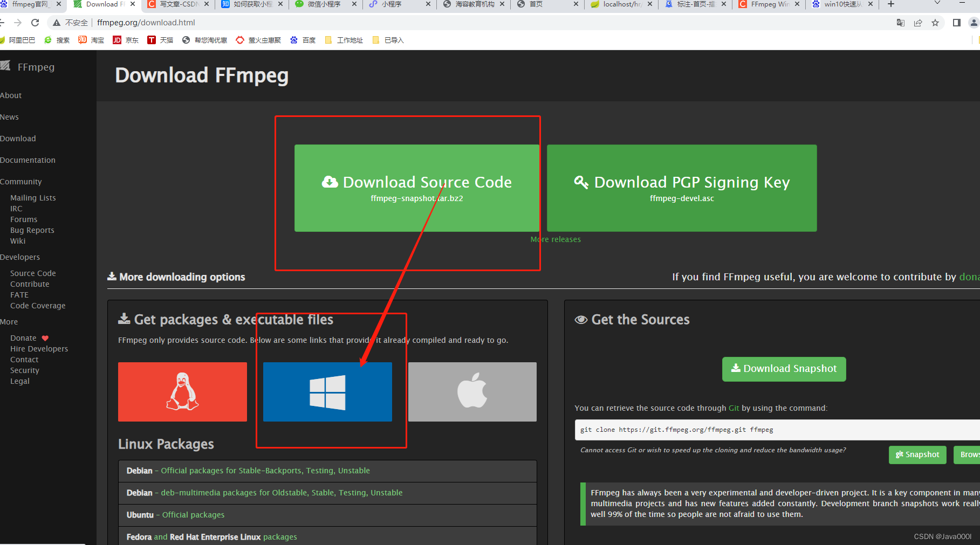Click Download PGP Signing Key button
This screenshot has width=980, height=545.
[682, 188]
